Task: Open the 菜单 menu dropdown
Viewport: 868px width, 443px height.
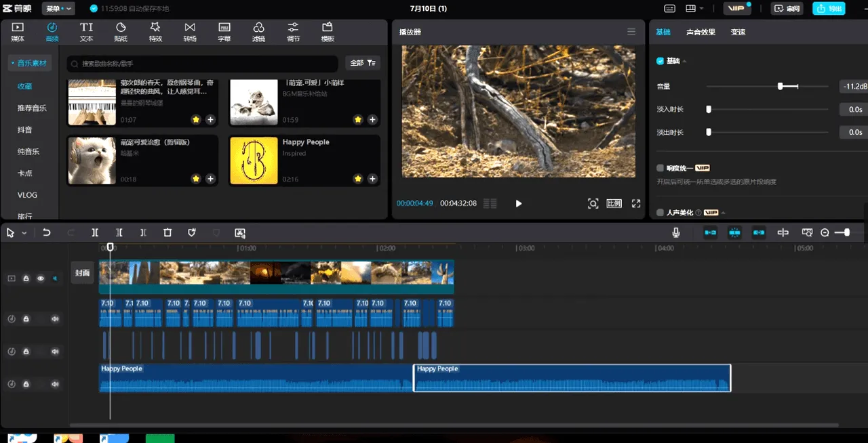Action: [60, 9]
